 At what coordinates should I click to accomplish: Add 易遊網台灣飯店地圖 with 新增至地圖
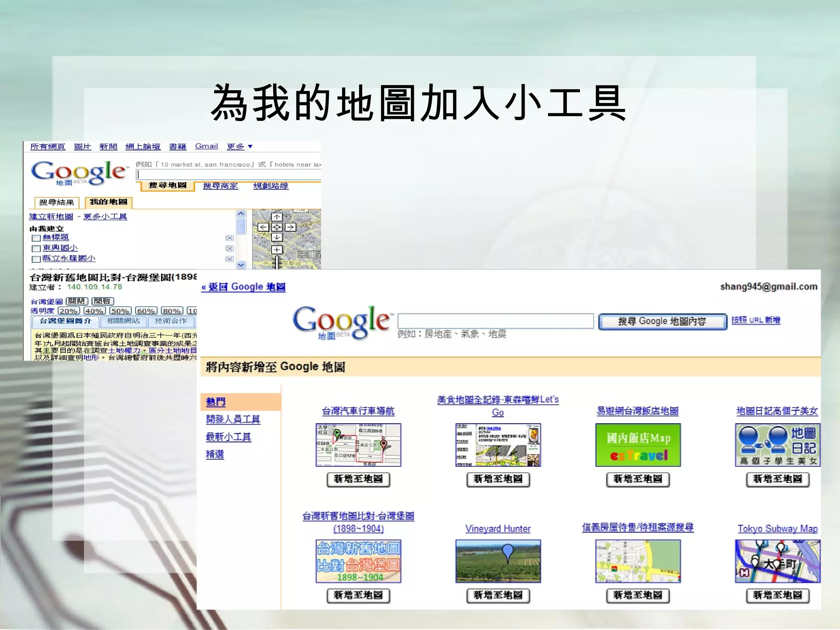click(x=638, y=479)
